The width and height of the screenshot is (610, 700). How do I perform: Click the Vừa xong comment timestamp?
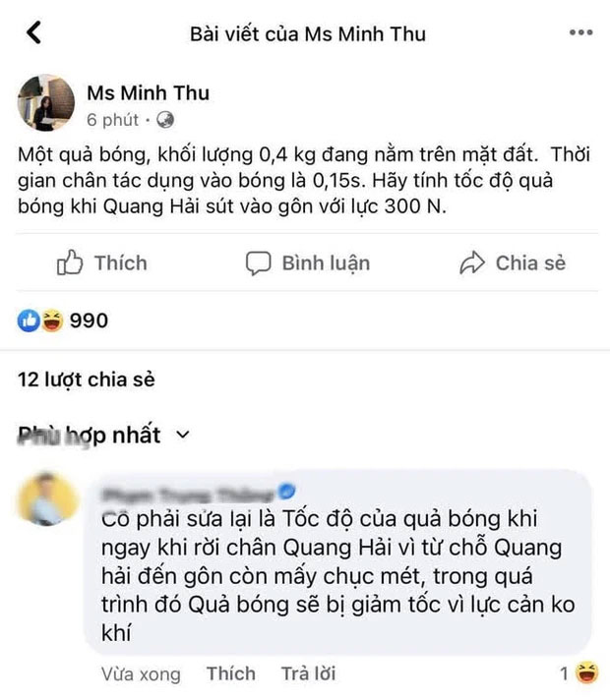click(x=142, y=673)
